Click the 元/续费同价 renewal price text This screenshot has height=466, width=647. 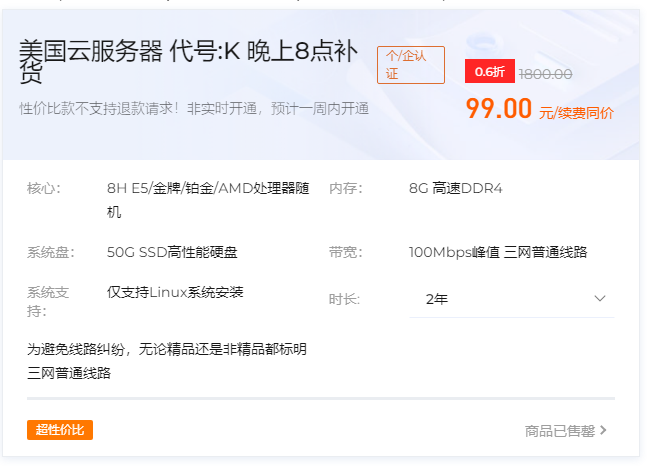(x=577, y=113)
